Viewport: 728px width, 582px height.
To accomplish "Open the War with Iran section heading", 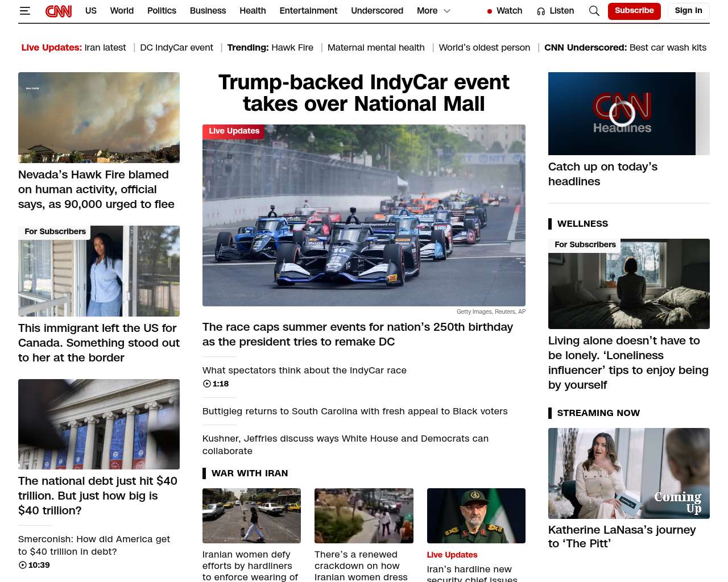I will (250, 473).
